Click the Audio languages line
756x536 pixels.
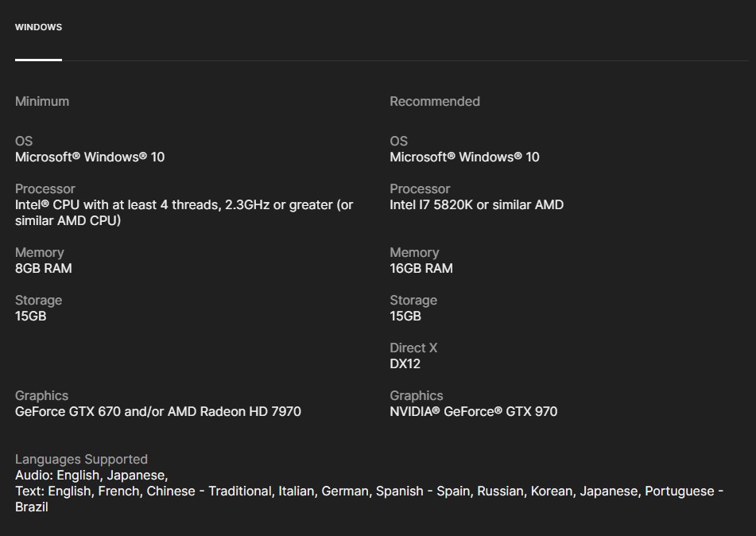click(x=91, y=475)
